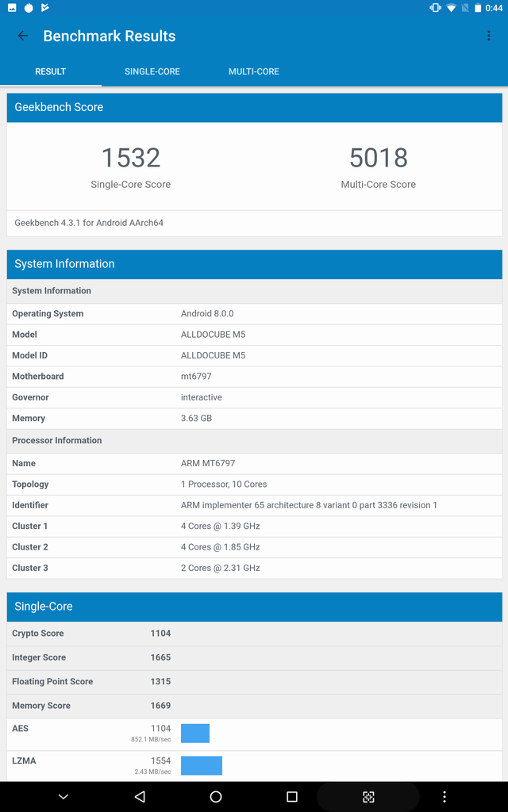Screen dimensions: 508x812
Task: Open recent apps with the square button
Action: (x=292, y=796)
